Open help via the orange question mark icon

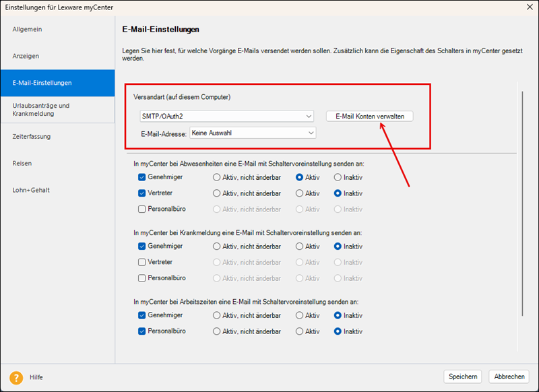click(x=16, y=378)
